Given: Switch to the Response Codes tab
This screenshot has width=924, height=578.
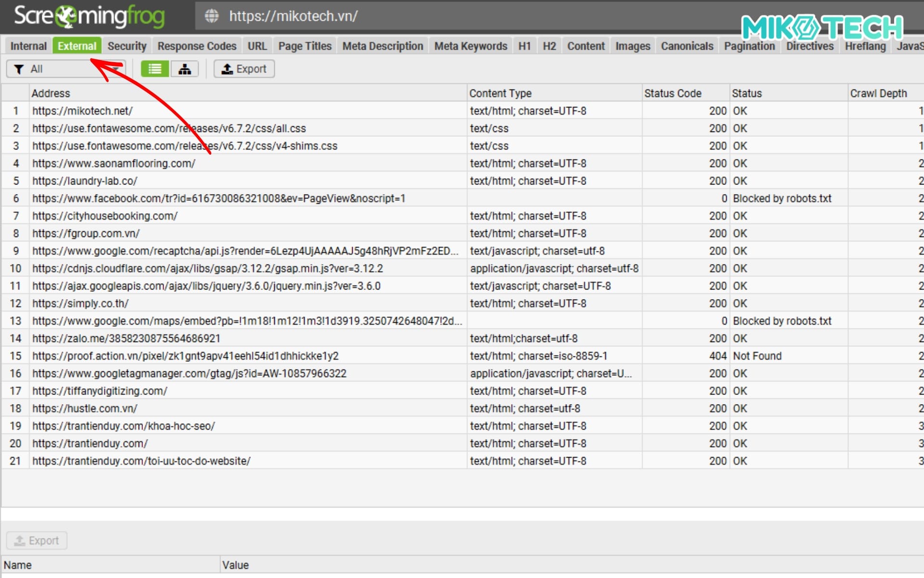Looking at the screenshot, I should [197, 46].
